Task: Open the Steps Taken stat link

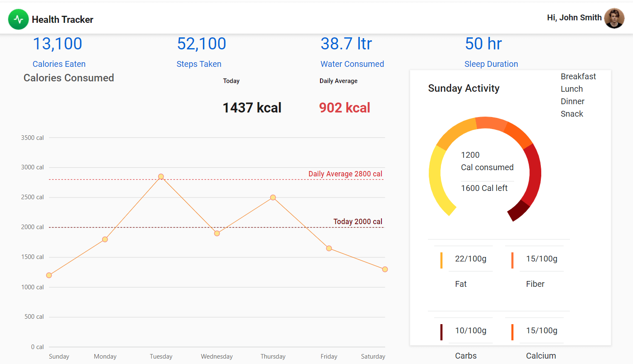Action: click(199, 64)
